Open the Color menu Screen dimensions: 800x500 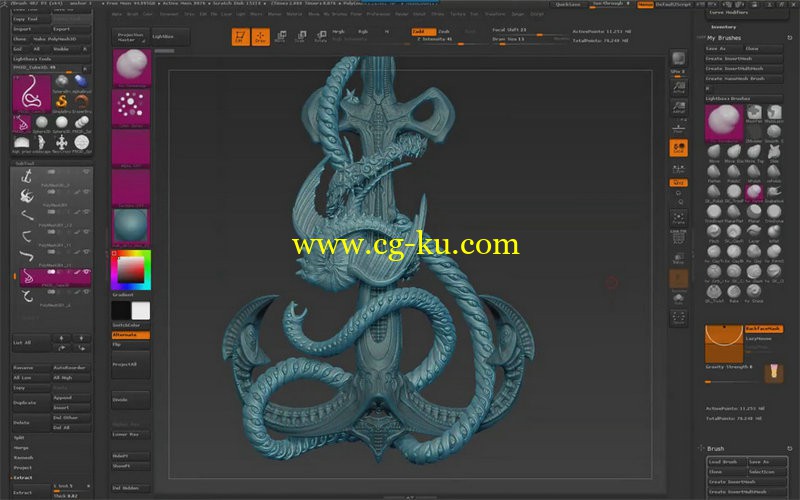pyautogui.click(x=148, y=14)
